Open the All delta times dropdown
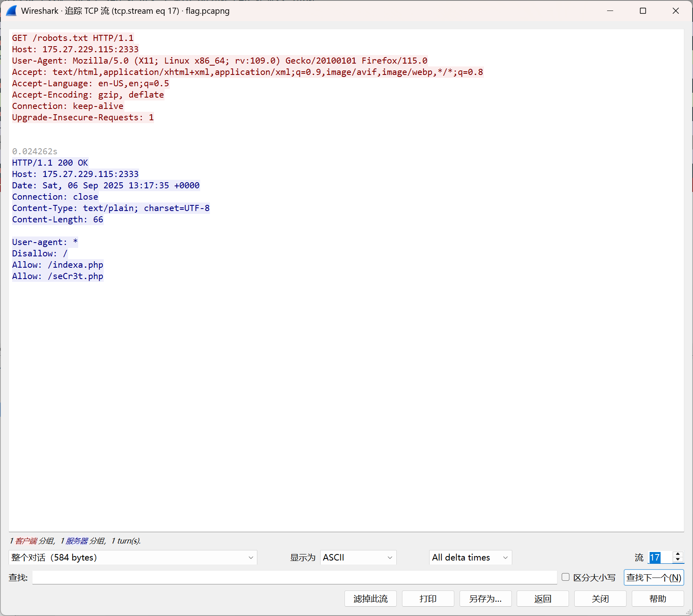The width and height of the screenshot is (693, 616). (x=471, y=557)
